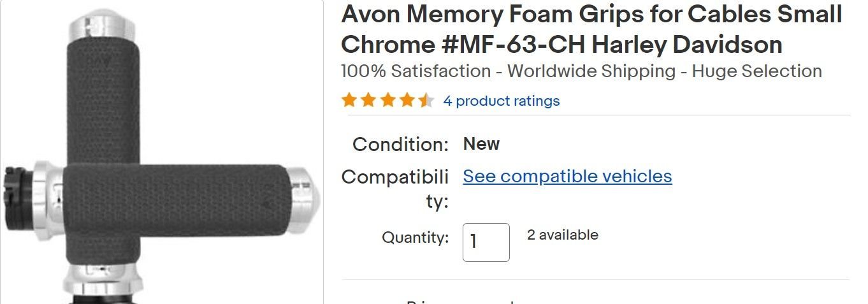Click the Compatibility label
The height and width of the screenshot is (304, 868).
pyautogui.click(x=395, y=188)
